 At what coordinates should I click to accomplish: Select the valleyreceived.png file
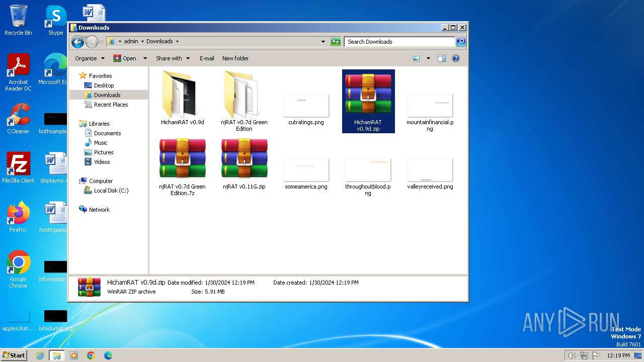(x=430, y=173)
